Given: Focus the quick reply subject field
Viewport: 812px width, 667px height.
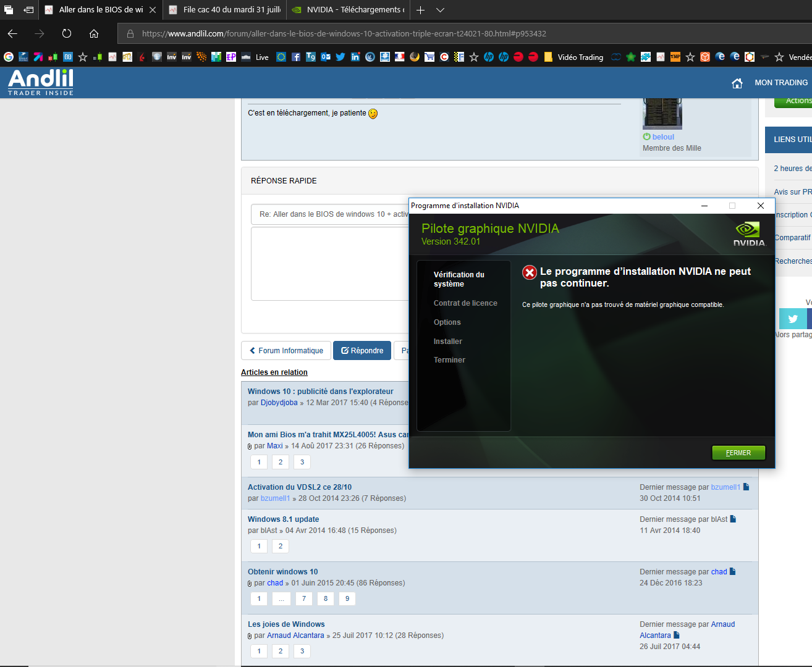Looking at the screenshot, I should click(x=330, y=214).
